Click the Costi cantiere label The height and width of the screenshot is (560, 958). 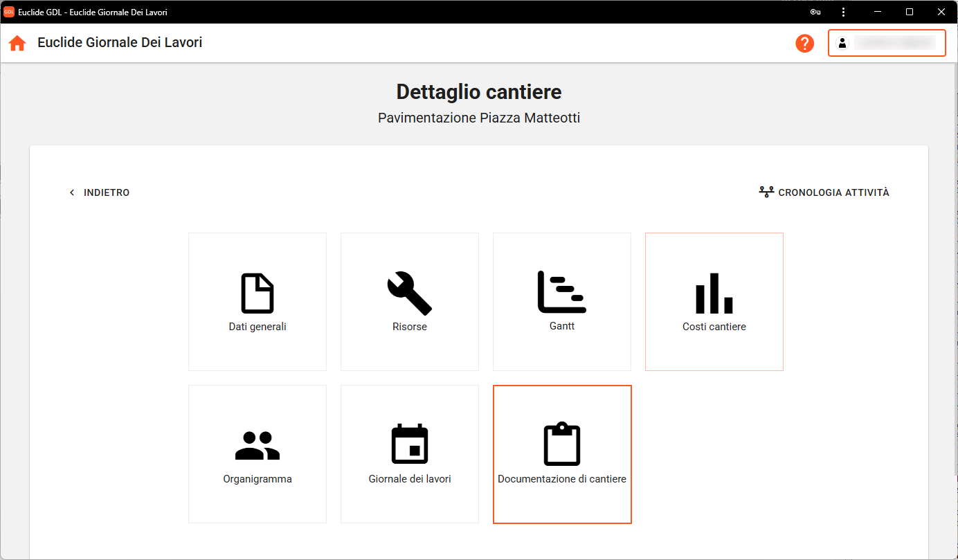714,327
